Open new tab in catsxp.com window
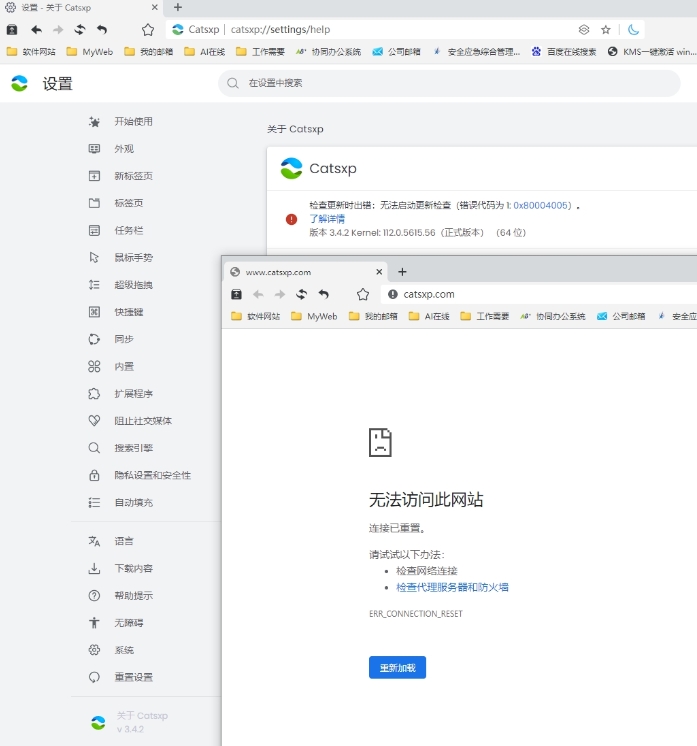This screenshot has width=697, height=746. (x=402, y=272)
